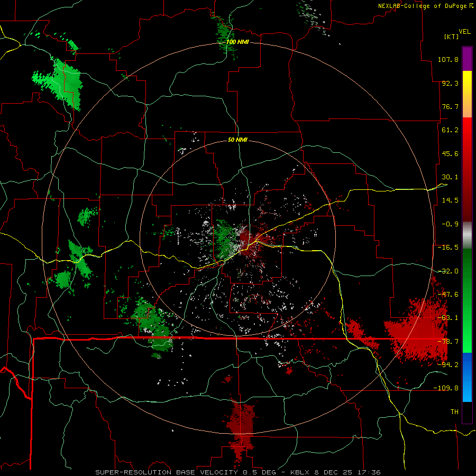Click the -16.5 velocity scale value
Viewport: 476px width, 476px height.
point(448,248)
